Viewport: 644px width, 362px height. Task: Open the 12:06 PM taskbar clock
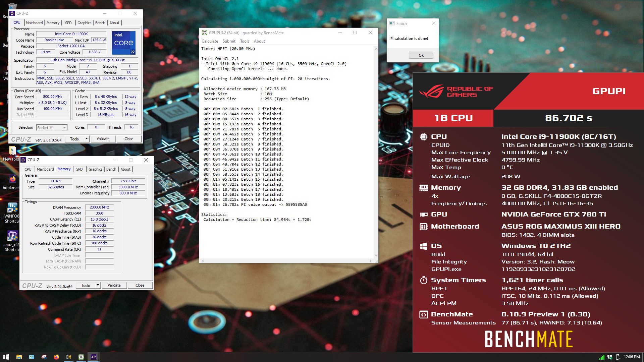[x=632, y=357]
